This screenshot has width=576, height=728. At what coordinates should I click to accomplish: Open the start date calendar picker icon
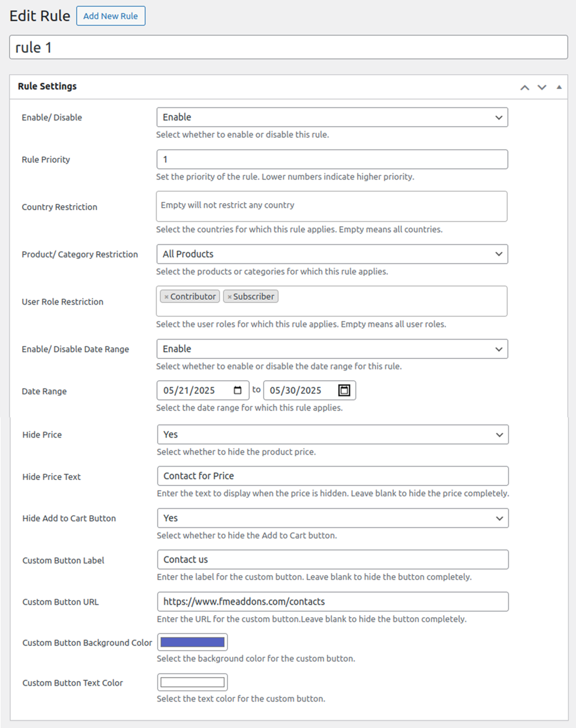[x=238, y=390]
